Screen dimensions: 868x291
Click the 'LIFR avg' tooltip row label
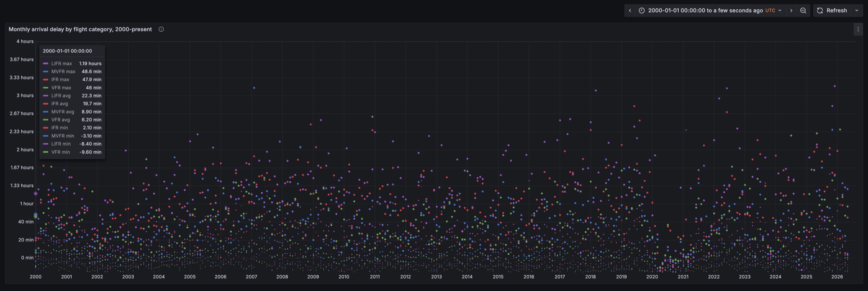(x=61, y=96)
